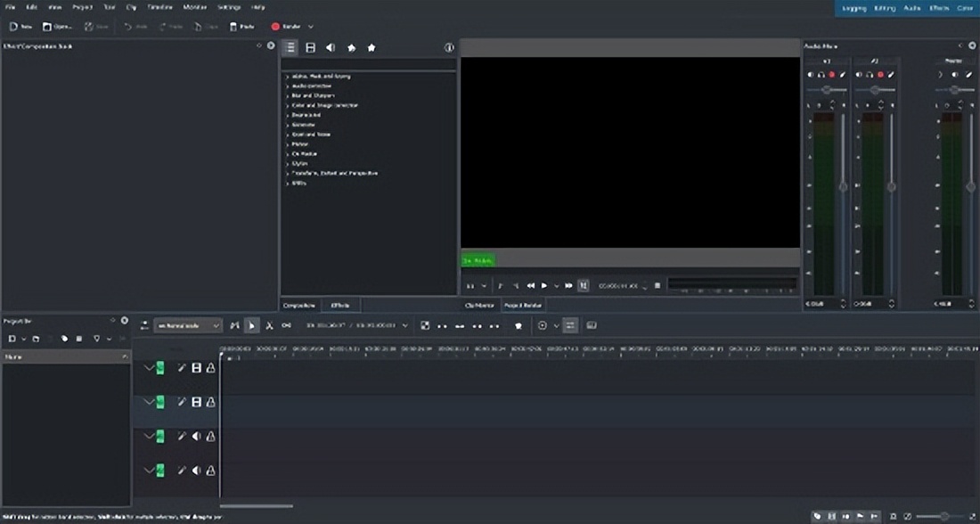Switch to the Clip Monitor tab
This screenshot has height=524, width=980.
click(479, 306)
